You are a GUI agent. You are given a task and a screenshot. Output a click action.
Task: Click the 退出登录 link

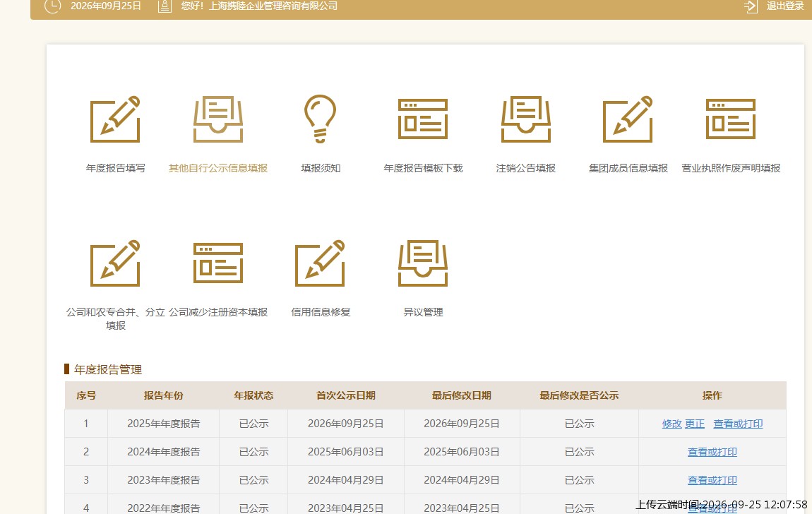point(785,6)
